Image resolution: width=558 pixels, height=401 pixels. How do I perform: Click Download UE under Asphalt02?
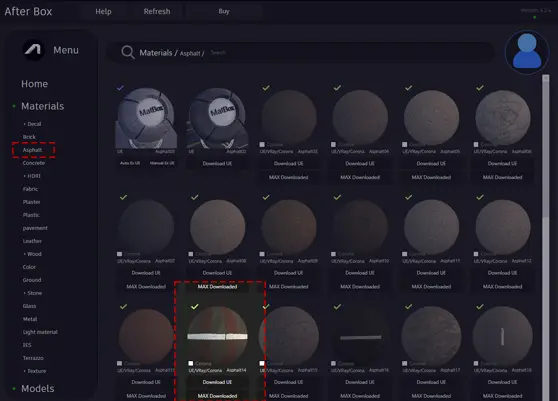pos(217,163)
